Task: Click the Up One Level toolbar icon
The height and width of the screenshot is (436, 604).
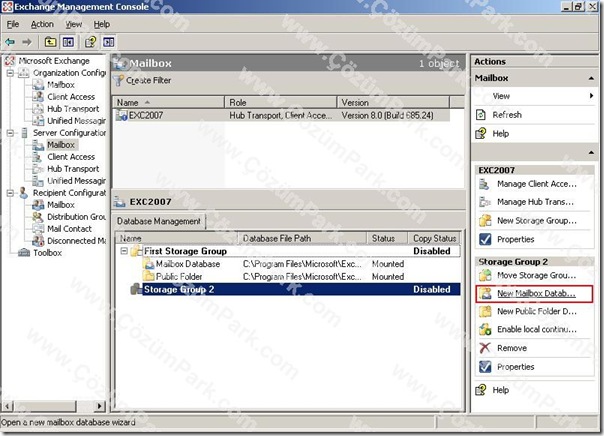Action: [x=50, y=42]
